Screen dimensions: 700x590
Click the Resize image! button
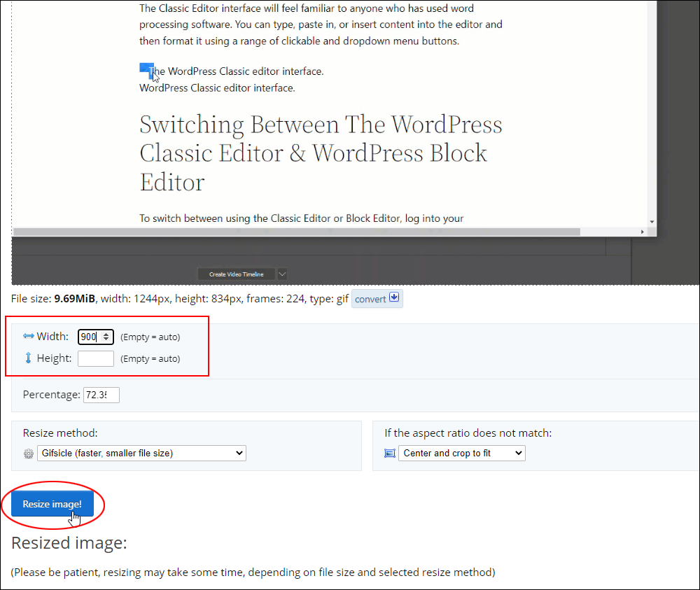click(x=52, y=504)
